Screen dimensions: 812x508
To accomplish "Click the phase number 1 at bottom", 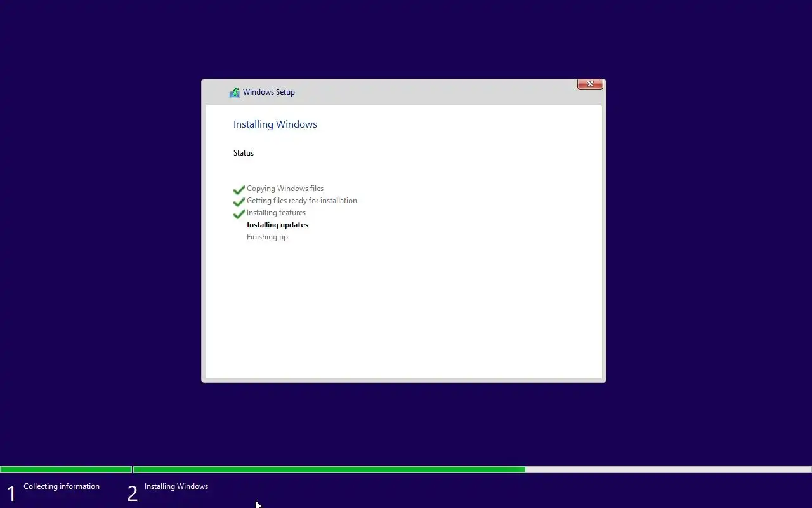I will (11, 494).
